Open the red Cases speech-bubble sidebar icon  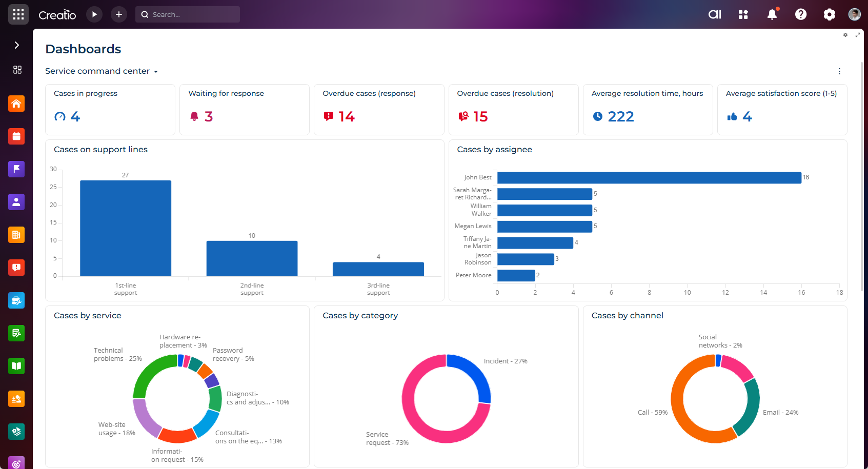pyautogui.click(x=16, y=268)
